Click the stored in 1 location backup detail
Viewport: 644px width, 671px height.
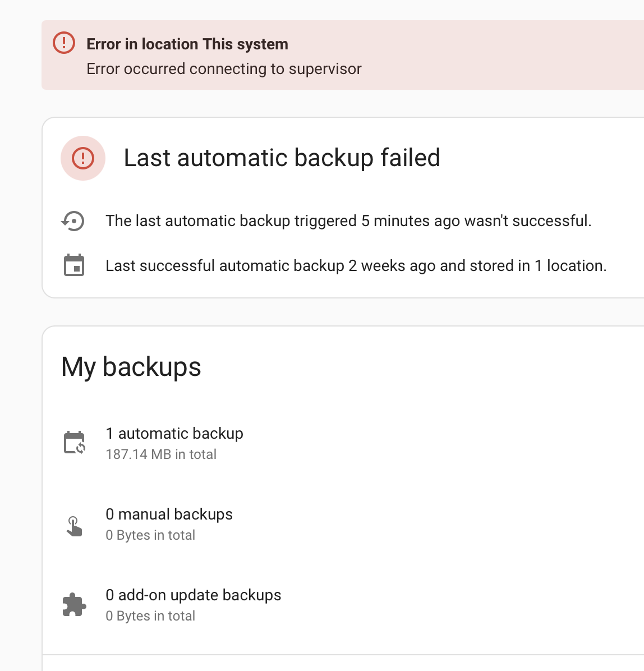pos(356,265)
